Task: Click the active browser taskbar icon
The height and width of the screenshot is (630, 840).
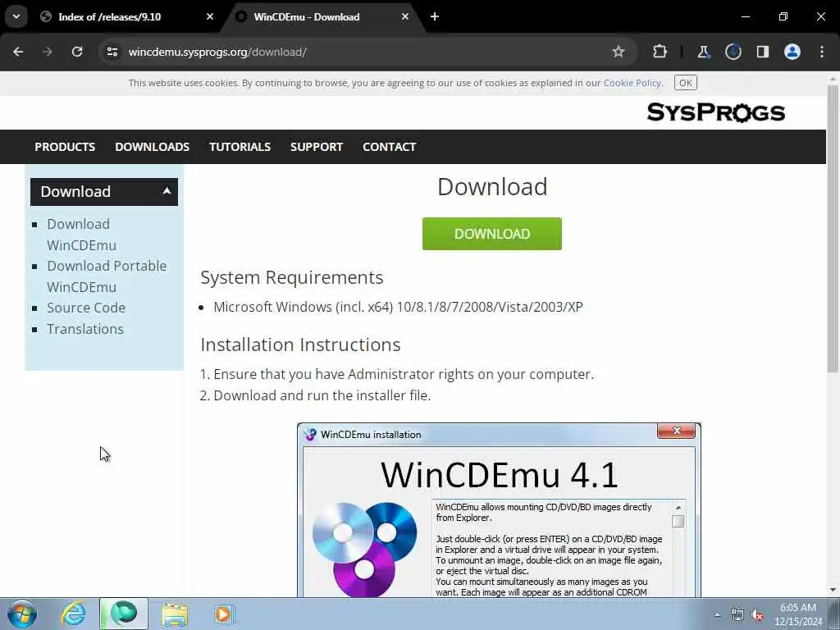Action: (123, 614)
